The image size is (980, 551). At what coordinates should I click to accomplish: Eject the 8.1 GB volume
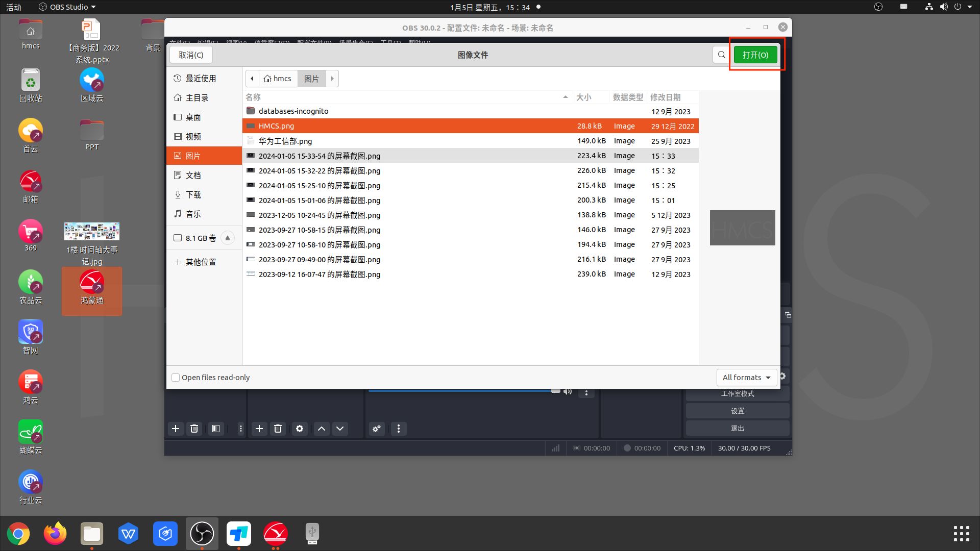tap(228, 238)
